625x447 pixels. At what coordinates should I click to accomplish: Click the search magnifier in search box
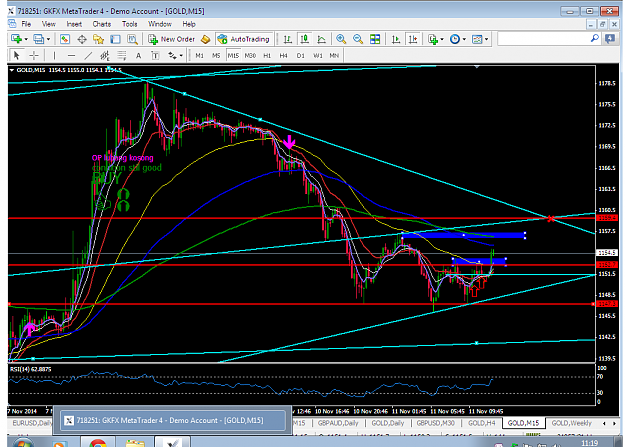click(x=594, y=39)
